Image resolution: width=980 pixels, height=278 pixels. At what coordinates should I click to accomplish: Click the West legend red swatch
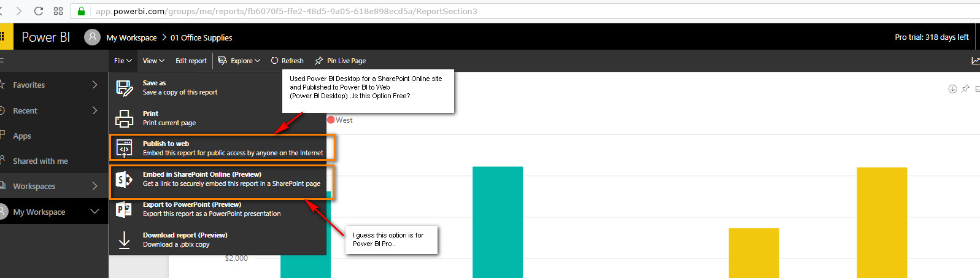point(331,120)
